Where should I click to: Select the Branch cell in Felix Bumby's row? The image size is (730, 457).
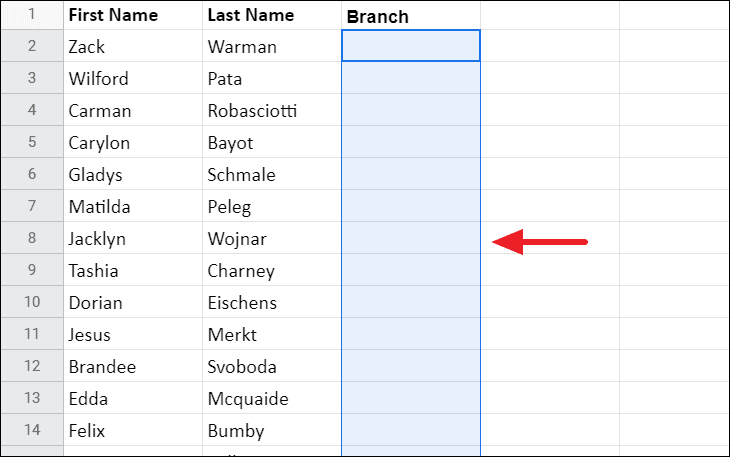(x=411, y=430)
